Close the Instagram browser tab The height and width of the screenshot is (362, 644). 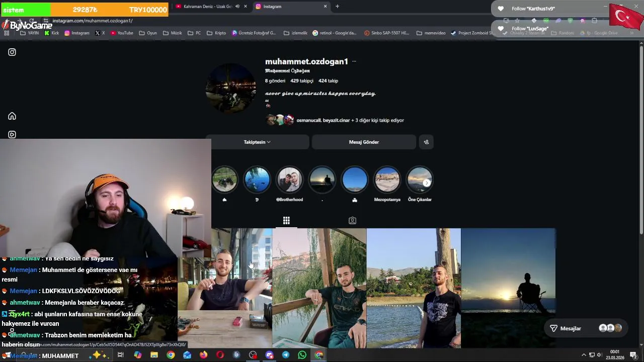[325, 7]
